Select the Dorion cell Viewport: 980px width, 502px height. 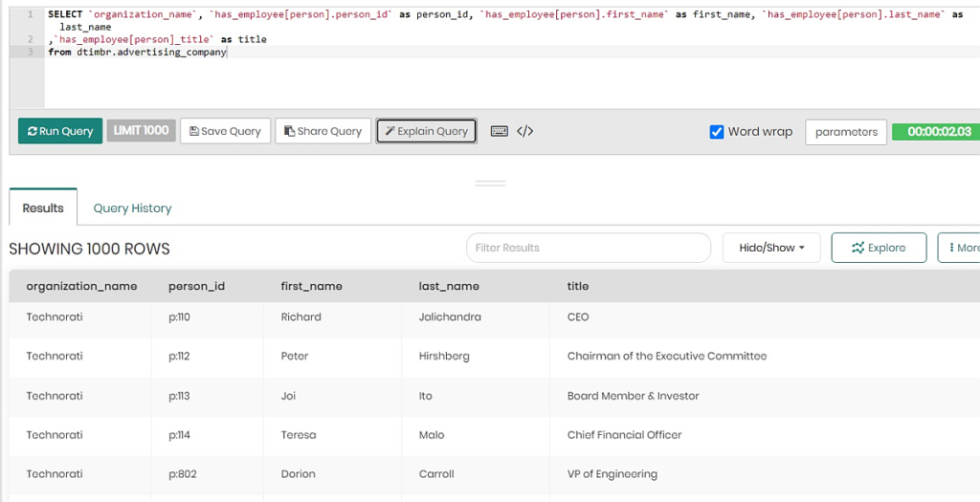click(332, 474)
